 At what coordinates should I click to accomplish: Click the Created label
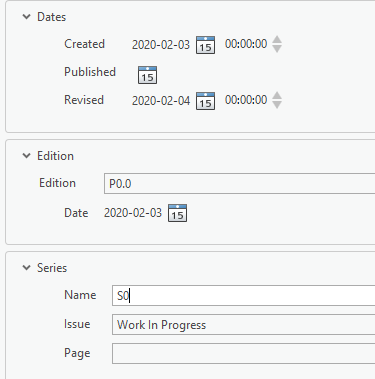click(x=84, y=44)
